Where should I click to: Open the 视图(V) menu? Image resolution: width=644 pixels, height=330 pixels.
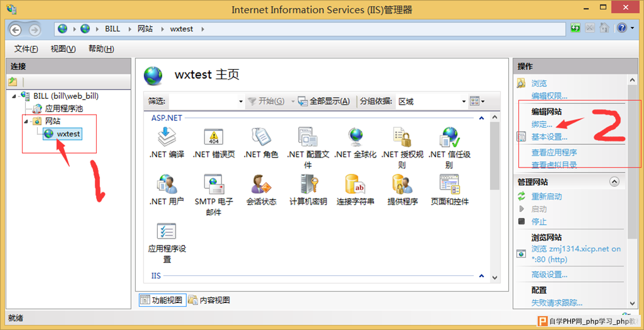[64, 49]
